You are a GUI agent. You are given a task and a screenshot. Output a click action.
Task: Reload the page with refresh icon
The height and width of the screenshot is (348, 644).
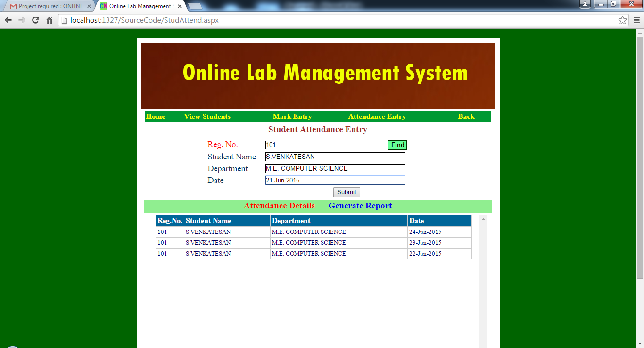click(35, 20)
